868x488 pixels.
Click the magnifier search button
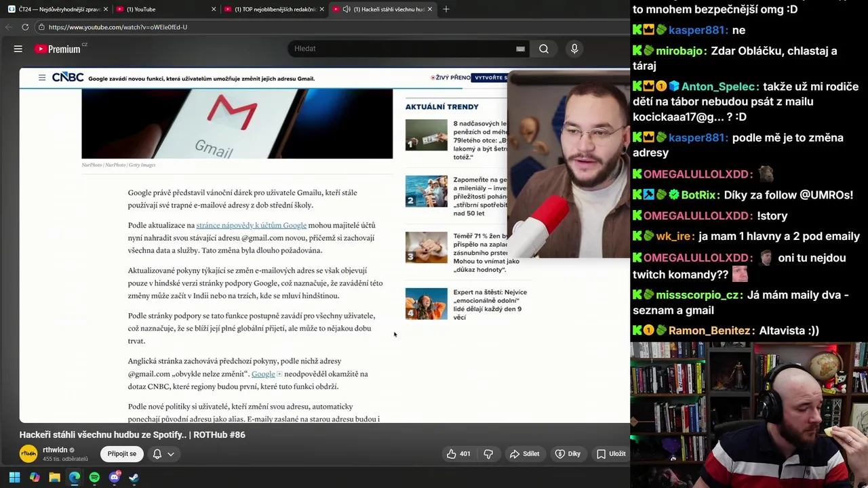(x=544, y=49)
